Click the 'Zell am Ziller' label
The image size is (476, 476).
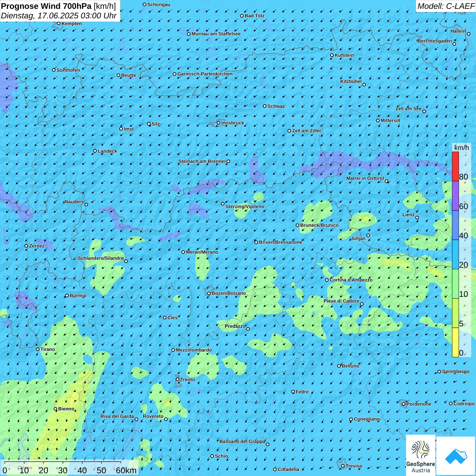pyautogui.click(x=307, y=131)
